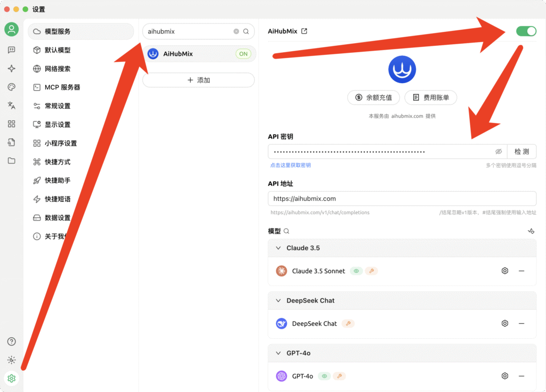Click the chat assistant icon in left sidebar
This screenshot has width=546, height=392.
click(x=12, y=50)
